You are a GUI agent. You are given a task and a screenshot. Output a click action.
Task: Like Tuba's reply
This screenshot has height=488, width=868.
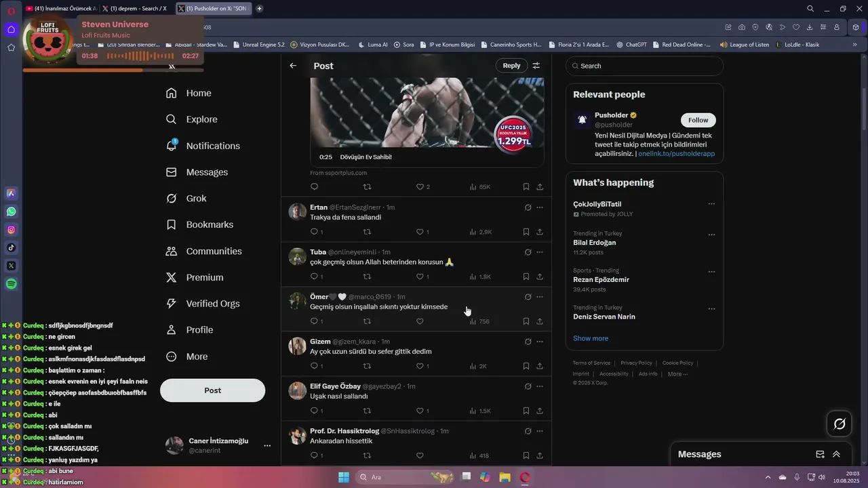click(x=422, y=277)
